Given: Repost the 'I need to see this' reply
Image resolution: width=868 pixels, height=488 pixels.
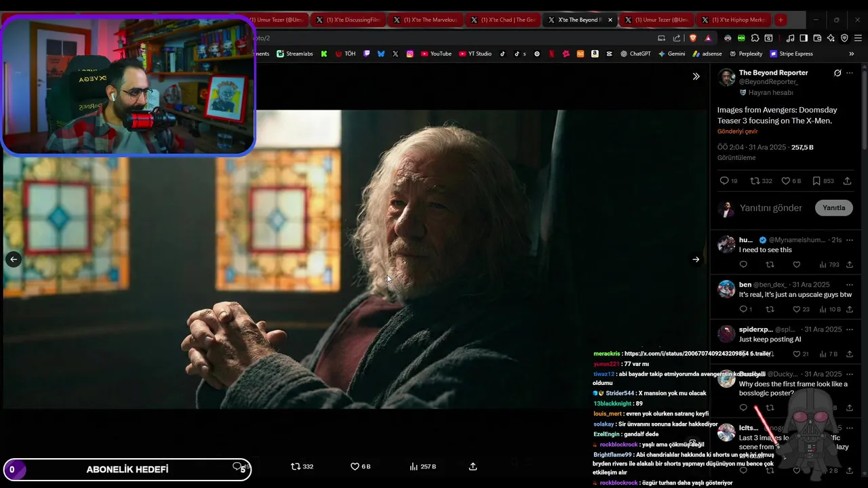Looking at the screenshot, I should [770, 264].
